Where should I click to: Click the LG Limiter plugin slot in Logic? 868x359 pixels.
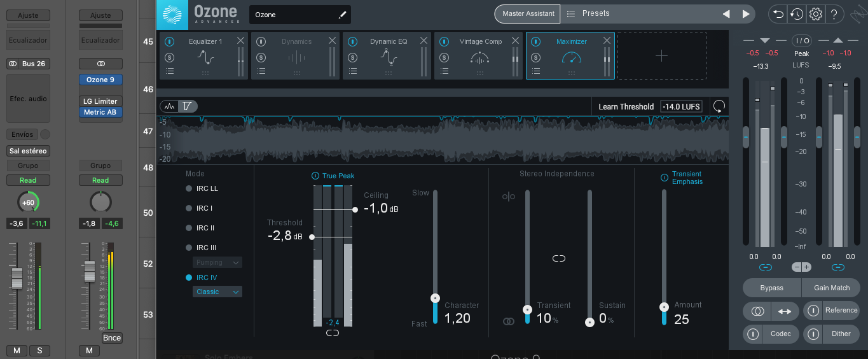[100, 101]
